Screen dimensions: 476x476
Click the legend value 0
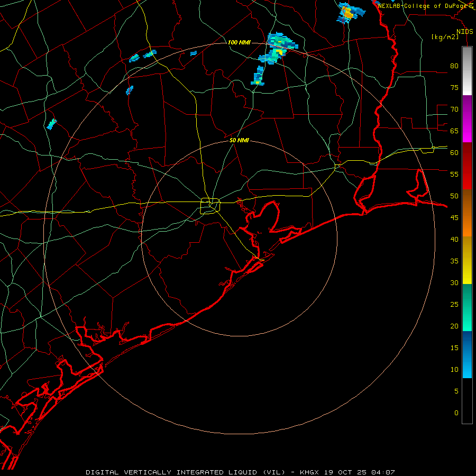pyautogui.click(x=456, y=413)
